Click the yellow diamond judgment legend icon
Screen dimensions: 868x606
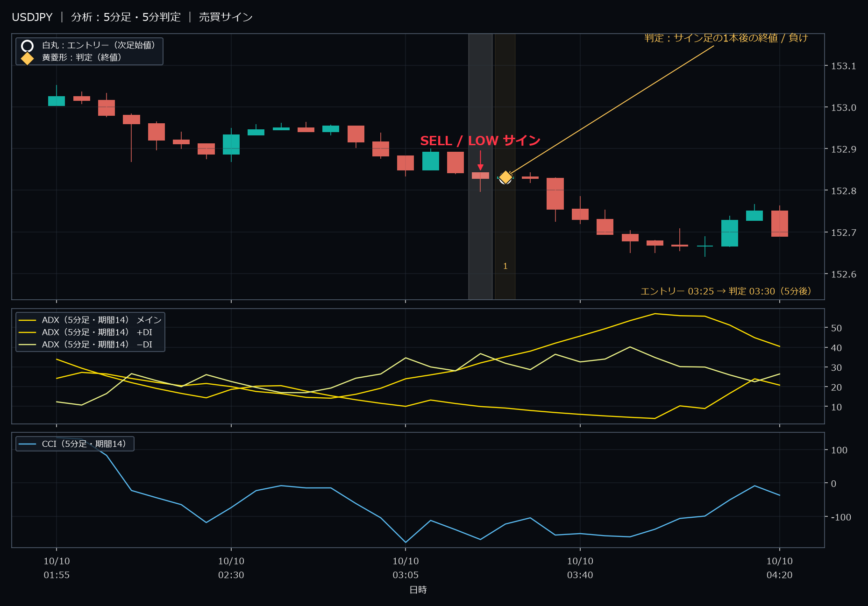pos(28,58)
